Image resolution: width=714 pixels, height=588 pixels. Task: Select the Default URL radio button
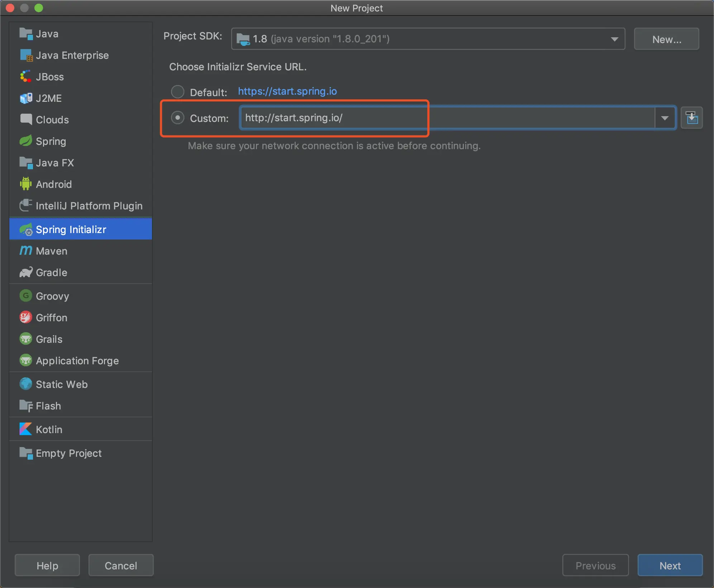tap(177, 92)
